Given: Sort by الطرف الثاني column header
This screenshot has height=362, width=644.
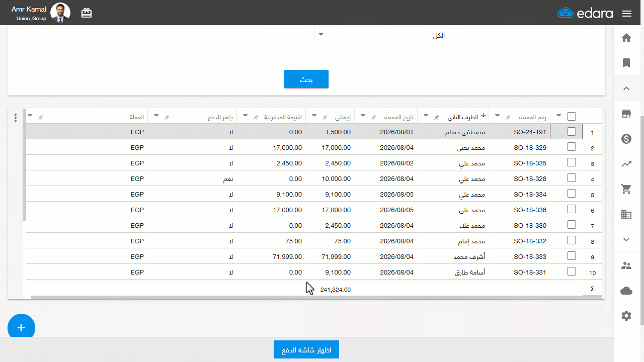Looking at the screenshot, I should pos(463,117).
